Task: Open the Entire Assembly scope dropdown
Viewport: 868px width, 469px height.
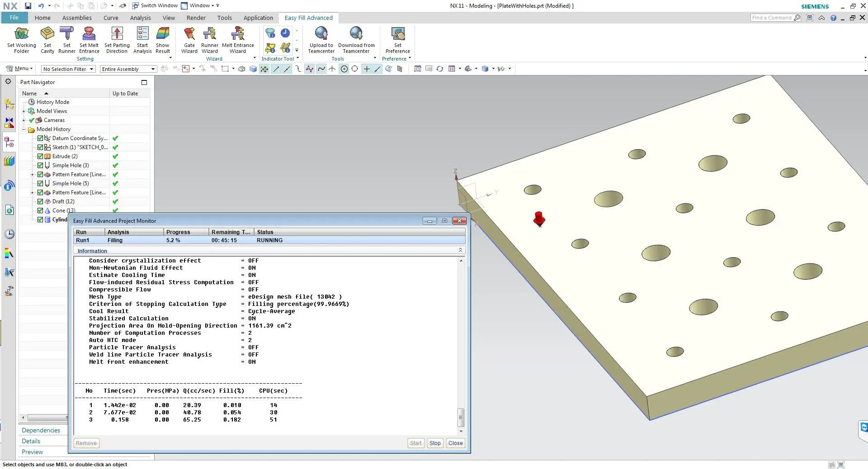Action: coord(128,69)
